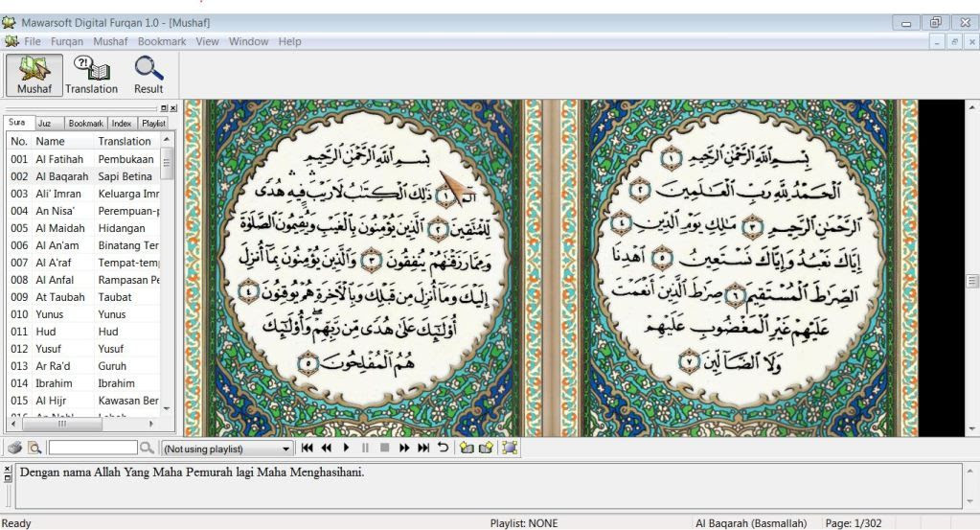Skip to first track button
This screenshot has width=980, height=530.
point(307,448)
